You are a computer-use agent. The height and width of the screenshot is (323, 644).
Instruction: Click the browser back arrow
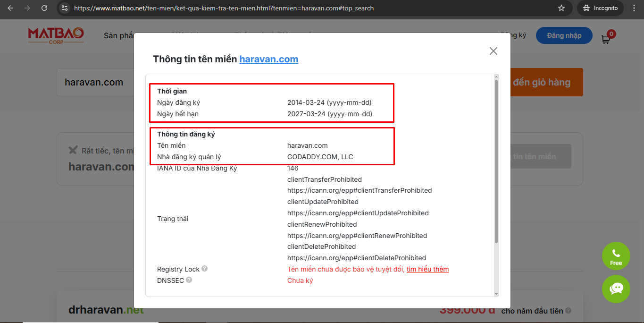pyautogui.click(x=10, y=8)
